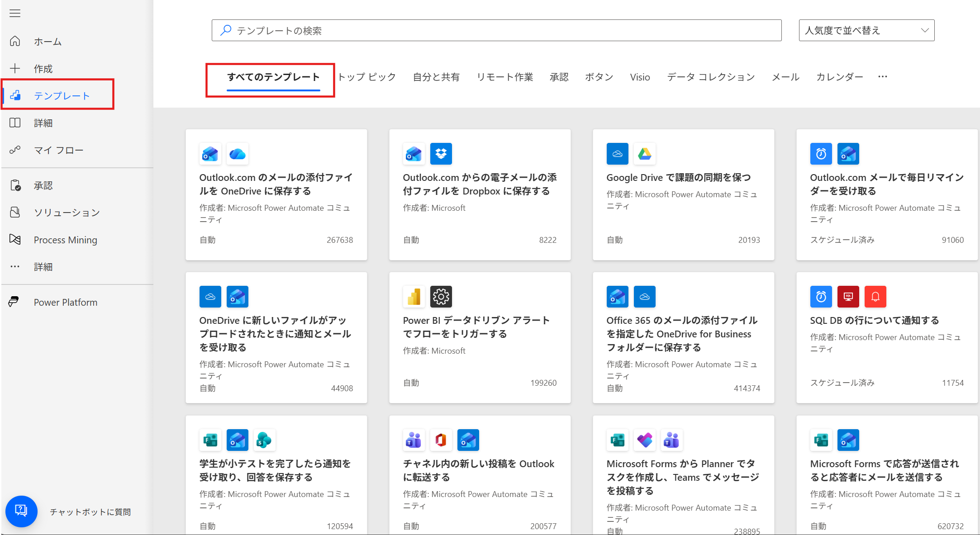Click the search magnifier icon

pos(226,30)
